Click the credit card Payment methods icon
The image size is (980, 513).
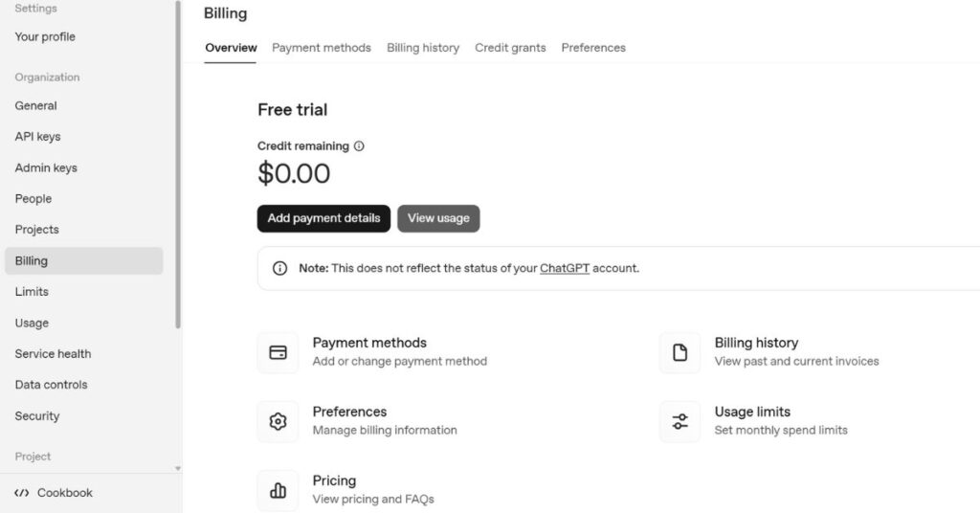[x=278, y=352]
